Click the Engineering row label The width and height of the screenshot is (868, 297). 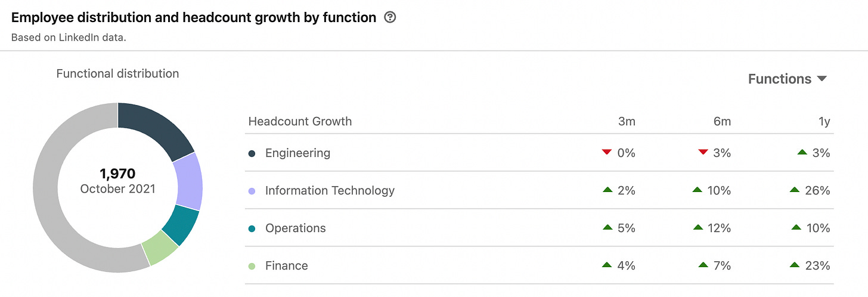pyautogui.click(x=297, y=153)
